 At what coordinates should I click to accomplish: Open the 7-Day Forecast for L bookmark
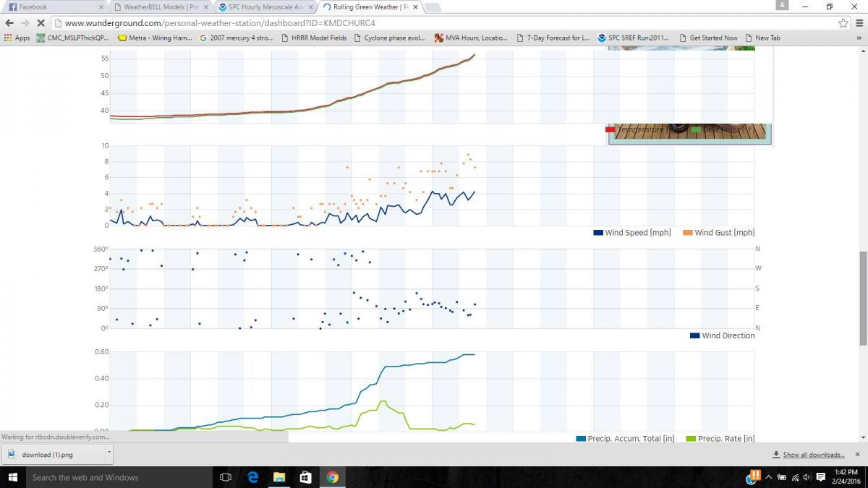coord(553,38)
